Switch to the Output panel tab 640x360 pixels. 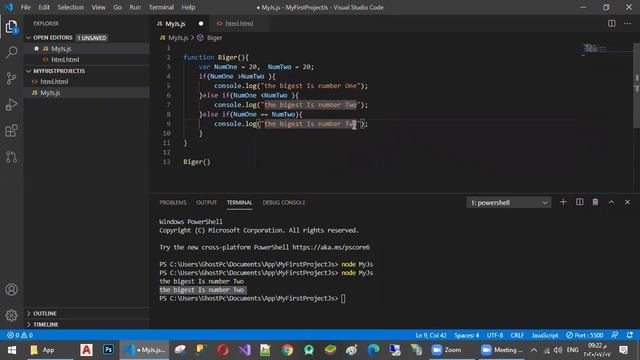[207, 202]
